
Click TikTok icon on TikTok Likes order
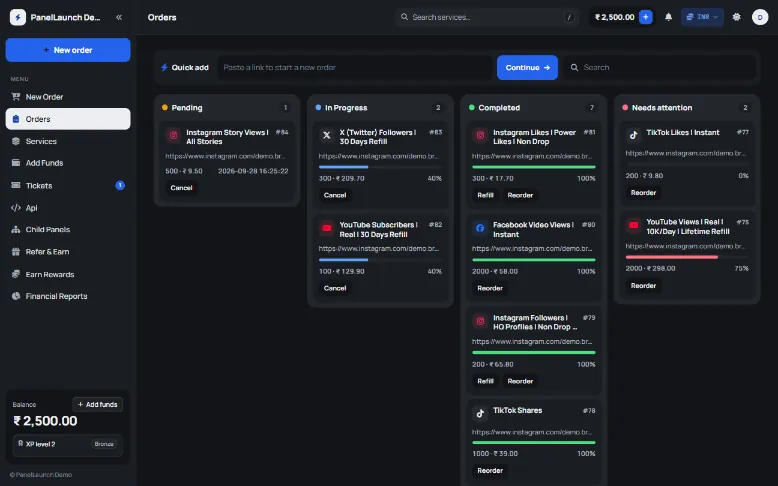click(x=633, y=135)
